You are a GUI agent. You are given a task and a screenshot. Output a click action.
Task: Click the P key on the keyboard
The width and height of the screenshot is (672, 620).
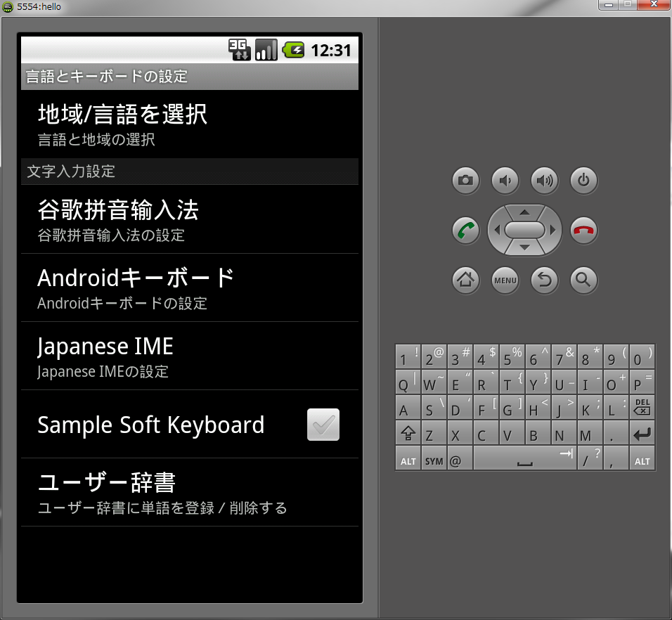click(642, 381)
